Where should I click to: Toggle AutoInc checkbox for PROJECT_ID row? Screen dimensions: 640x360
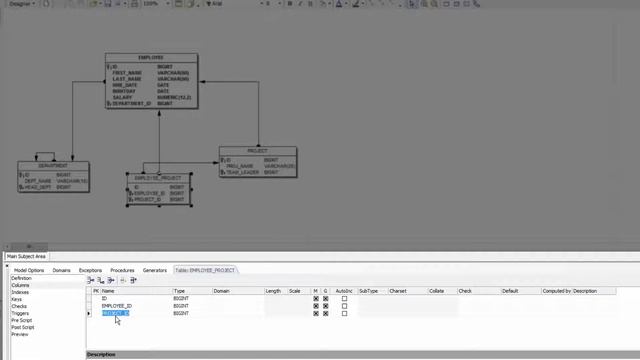point(344,313)
